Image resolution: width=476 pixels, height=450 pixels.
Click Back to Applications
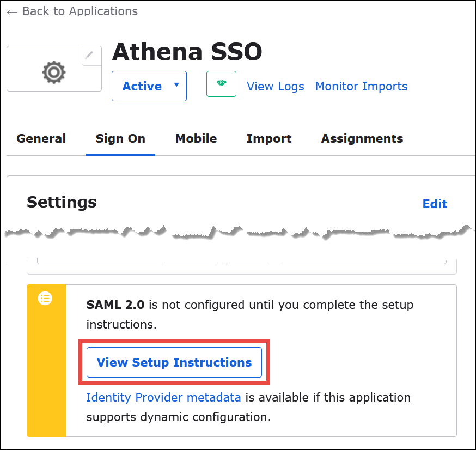click(79, 11)
